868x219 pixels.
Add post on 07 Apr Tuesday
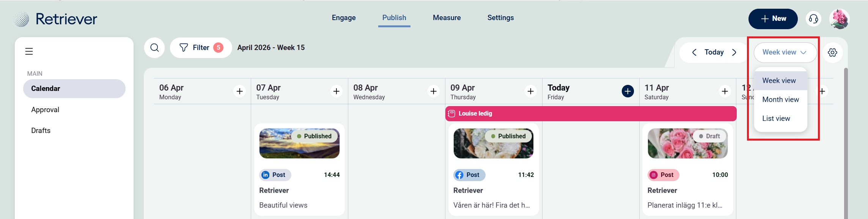click(x=336, y=91)
